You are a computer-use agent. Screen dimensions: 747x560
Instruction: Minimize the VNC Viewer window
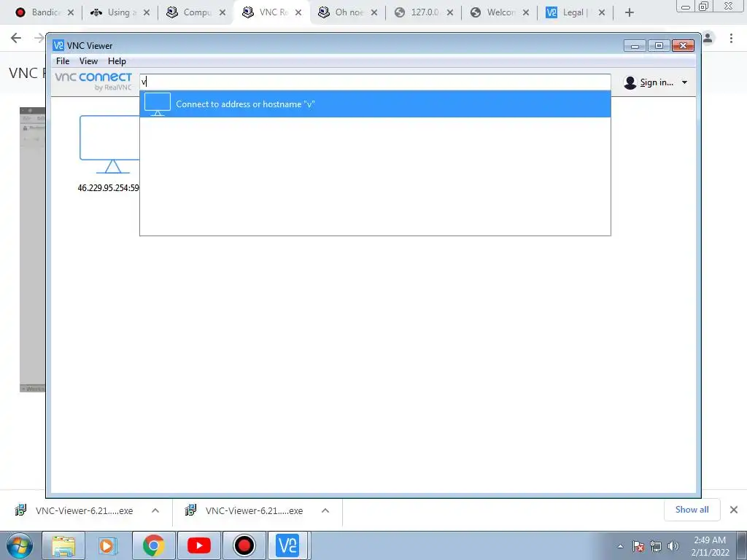coord(635,46)
